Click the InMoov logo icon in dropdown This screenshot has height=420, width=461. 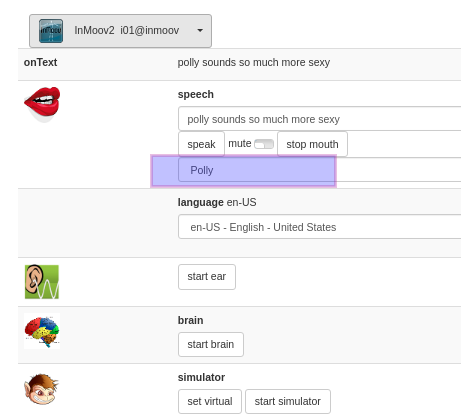pyautogui.click(x=51, y=31)
